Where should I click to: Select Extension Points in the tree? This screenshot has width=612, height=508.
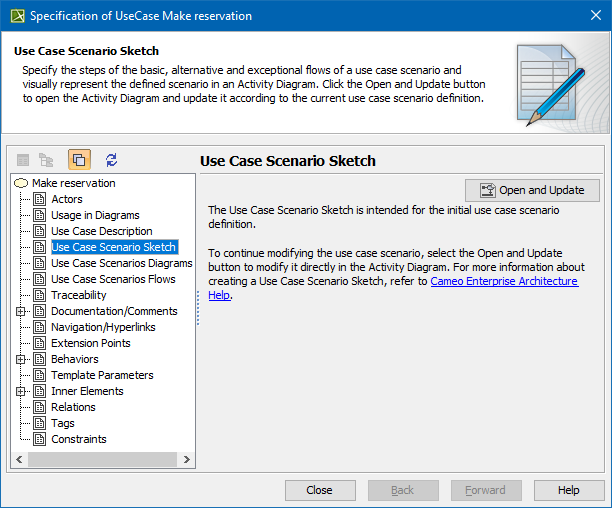click(x=91, y=343)
